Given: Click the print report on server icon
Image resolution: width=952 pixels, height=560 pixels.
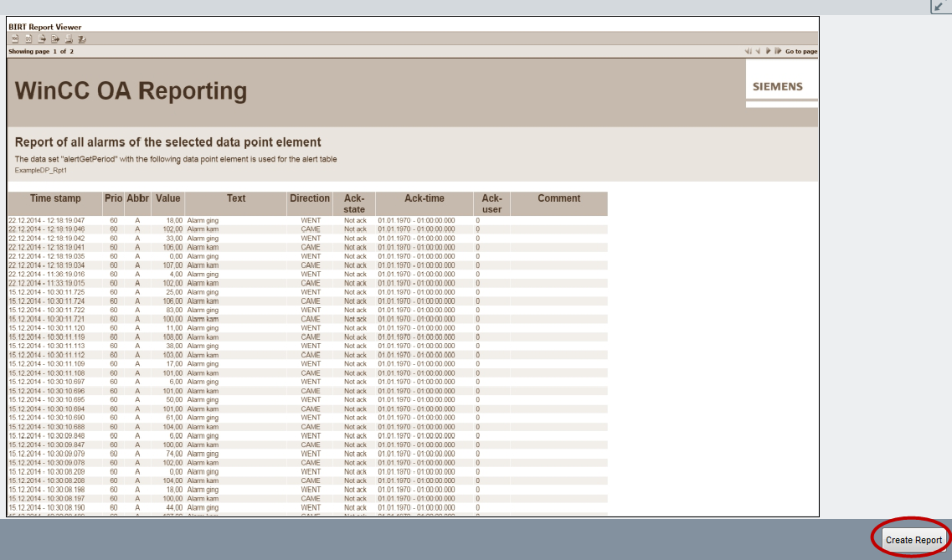Looking at the screenshot, I should pos(82,39).
